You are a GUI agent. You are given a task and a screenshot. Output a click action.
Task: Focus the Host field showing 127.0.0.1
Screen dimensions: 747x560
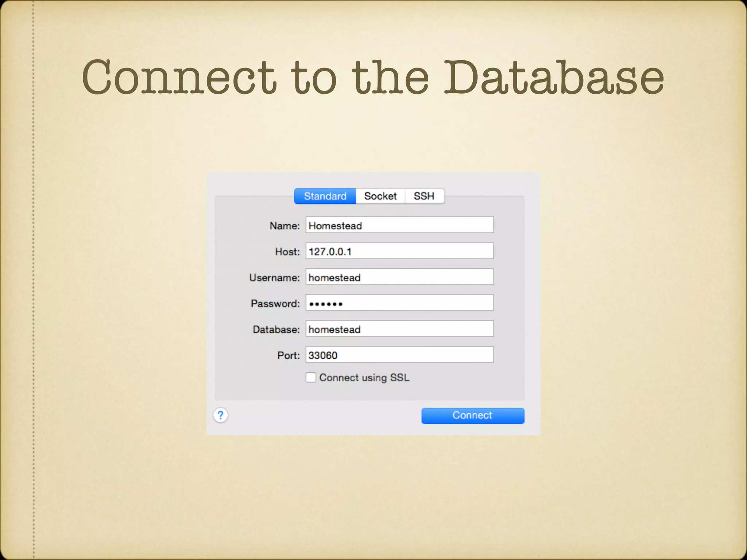399,251
